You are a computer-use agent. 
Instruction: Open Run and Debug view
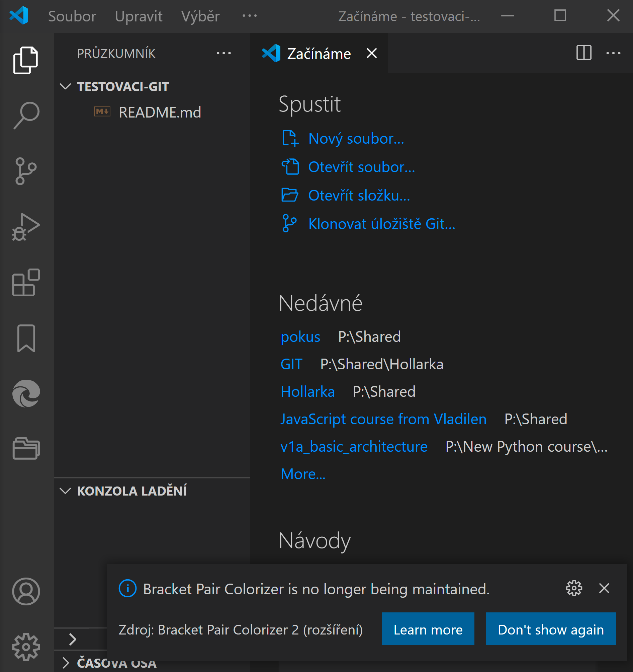(26, 227)
